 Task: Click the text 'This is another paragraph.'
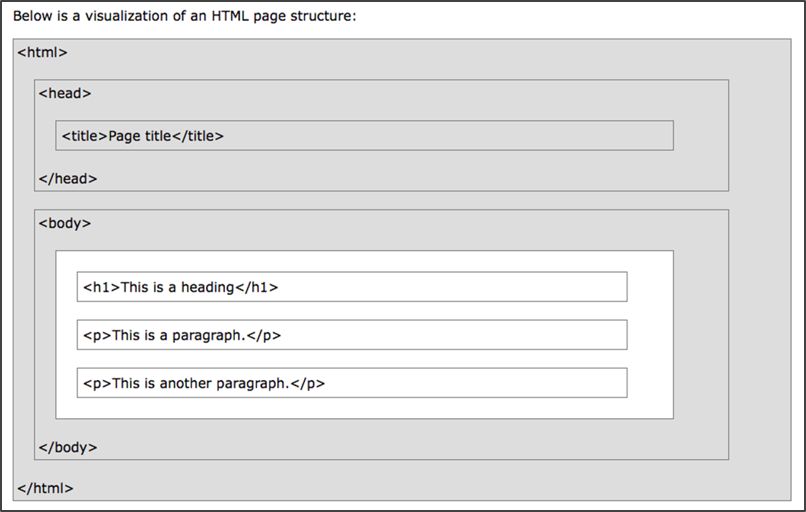click(200, 383)
